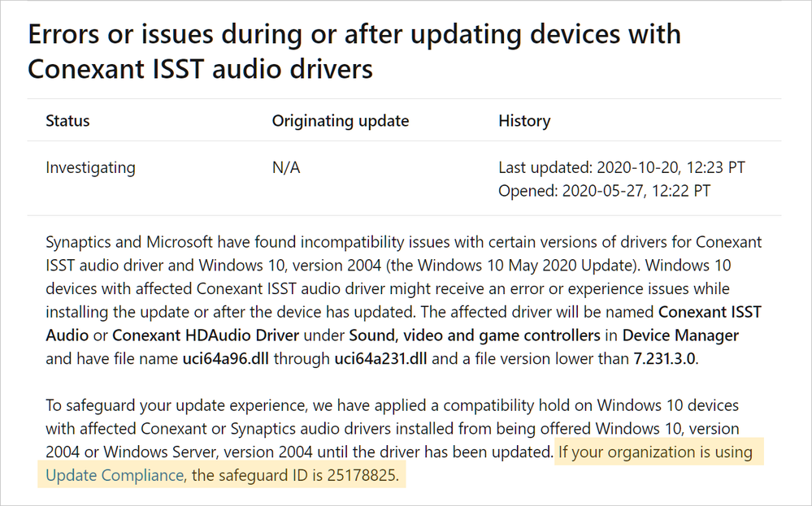This screenshot has height=506, width=812.
Task: Select the History column header
Action: coord(524,121)
